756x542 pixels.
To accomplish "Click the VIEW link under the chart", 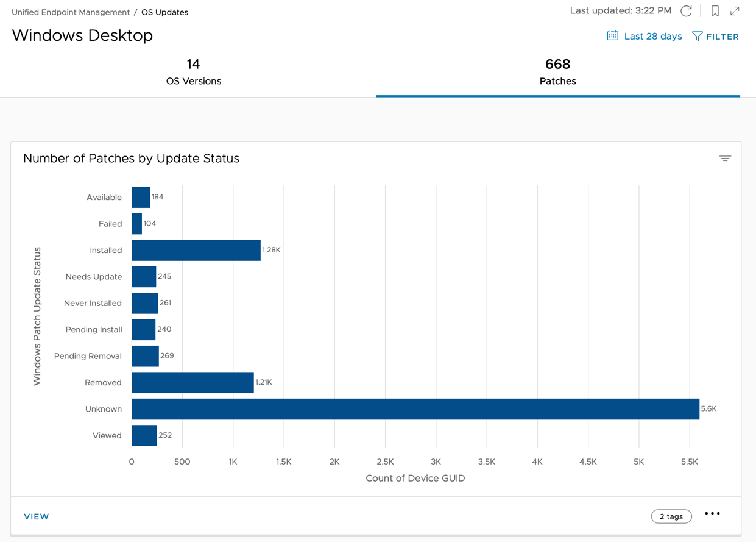I will click(37, 516).
